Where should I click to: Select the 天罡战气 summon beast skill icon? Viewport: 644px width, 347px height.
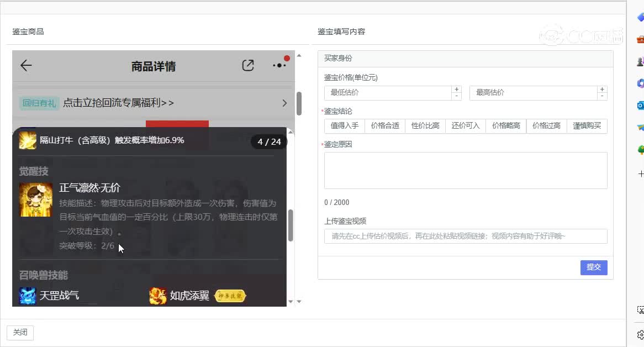tap(27, 296)
